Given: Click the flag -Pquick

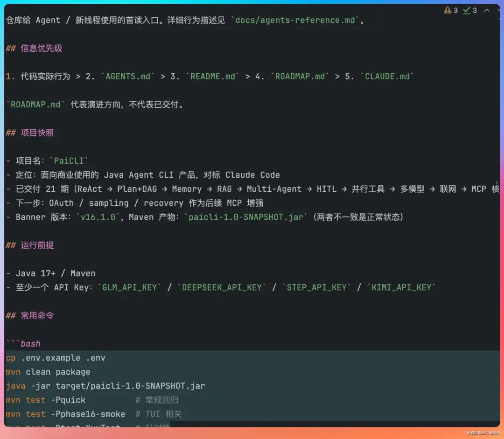Looking at the screenshot, I should [x=68, y=400].
